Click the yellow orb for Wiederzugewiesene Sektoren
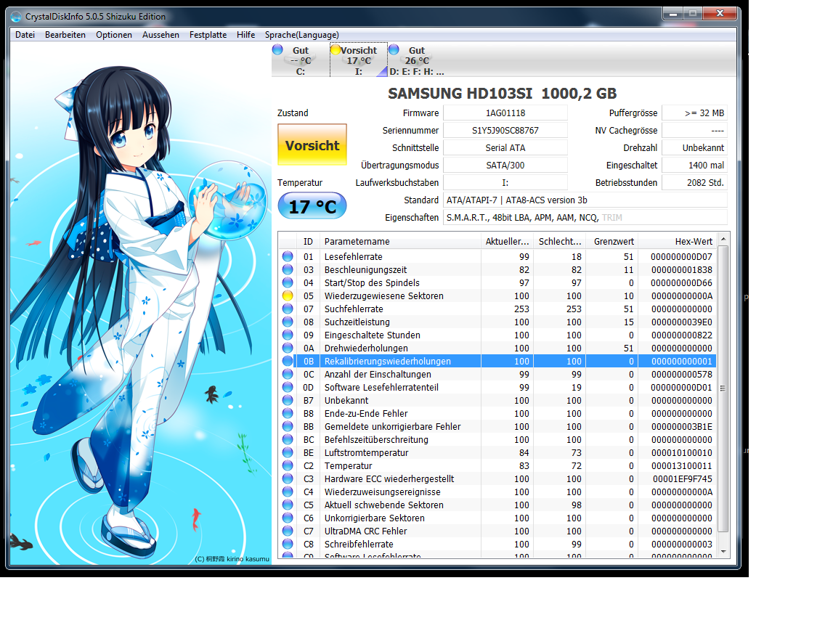 [x=288, y=295]
